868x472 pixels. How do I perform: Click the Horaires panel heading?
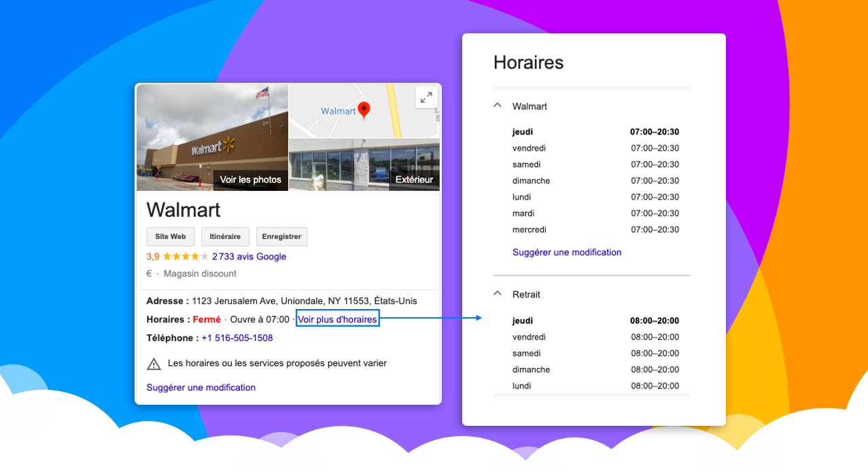pos(528,62)
